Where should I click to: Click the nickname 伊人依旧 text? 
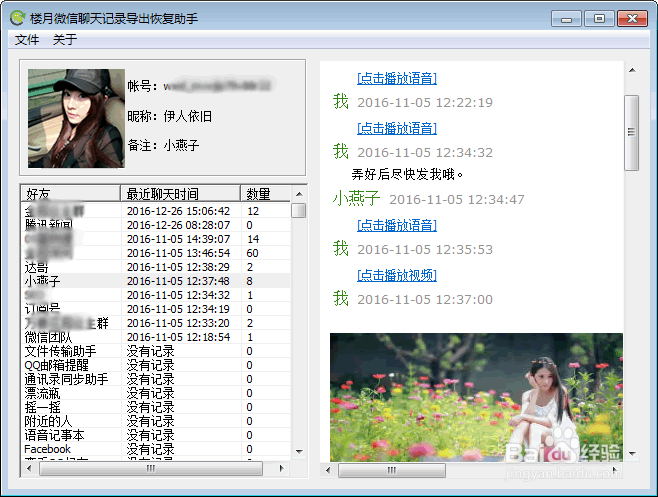point(188,116)
